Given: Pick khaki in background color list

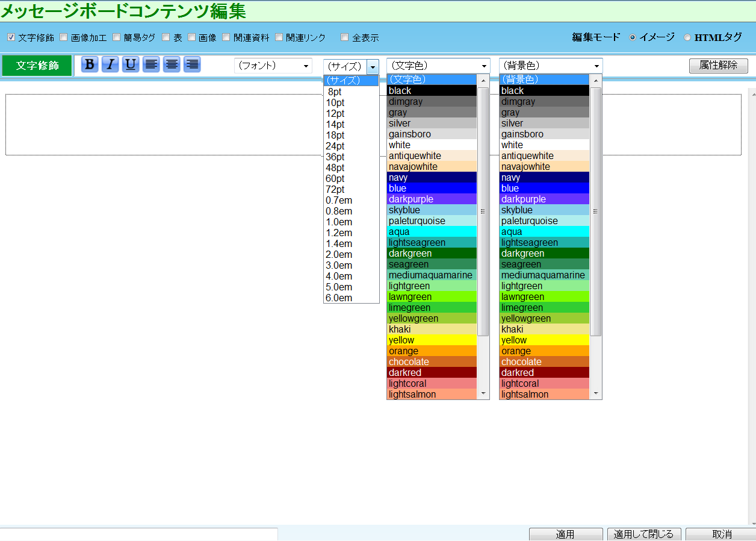Looking at the screenshot, I should tap(544, 330).
